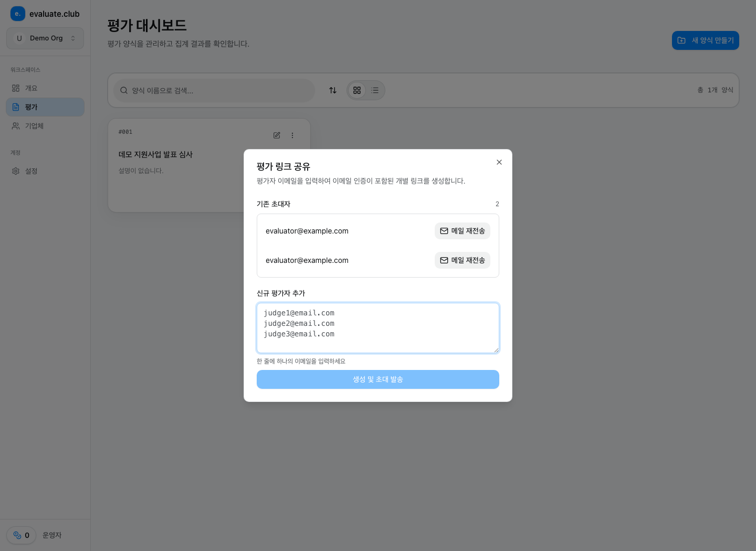Resend mail to the second evaluator@example.com

click(462, 260)
